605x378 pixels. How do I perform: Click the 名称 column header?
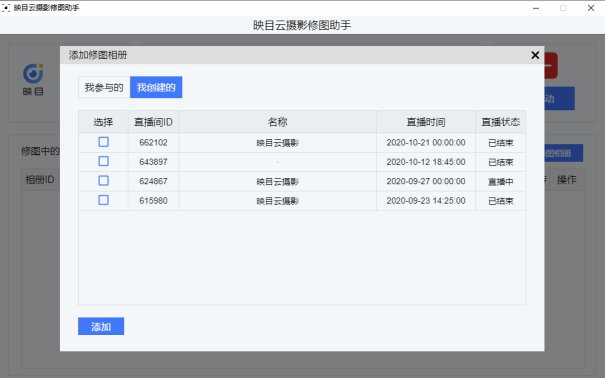pyautogui.click(x=277, y=122)
